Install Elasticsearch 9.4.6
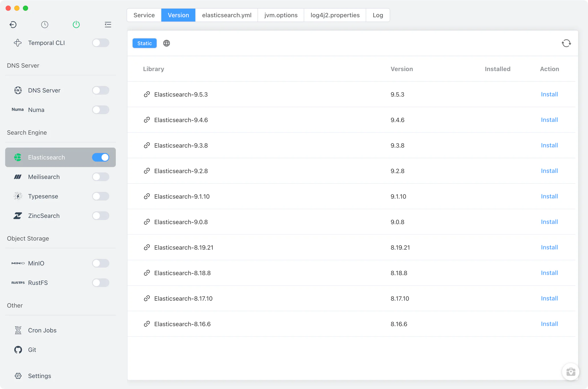The width and height of the screenshot is (588, 389). 549,120
